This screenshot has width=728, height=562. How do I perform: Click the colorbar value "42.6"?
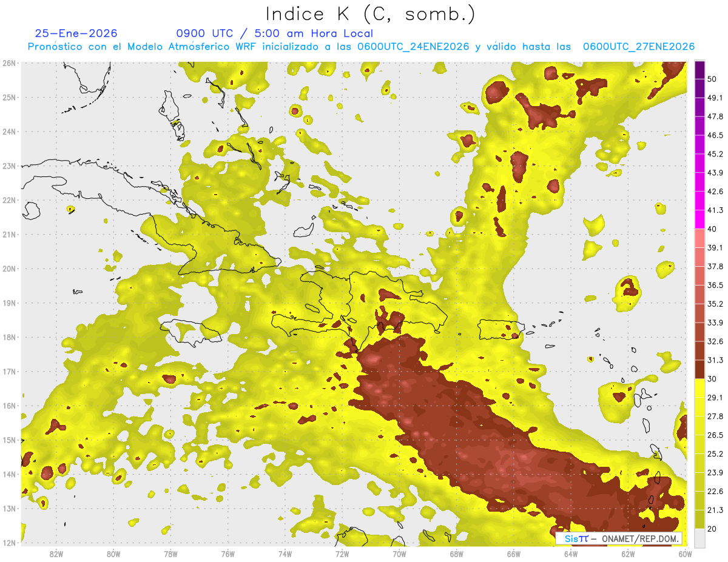click(715, 192)
